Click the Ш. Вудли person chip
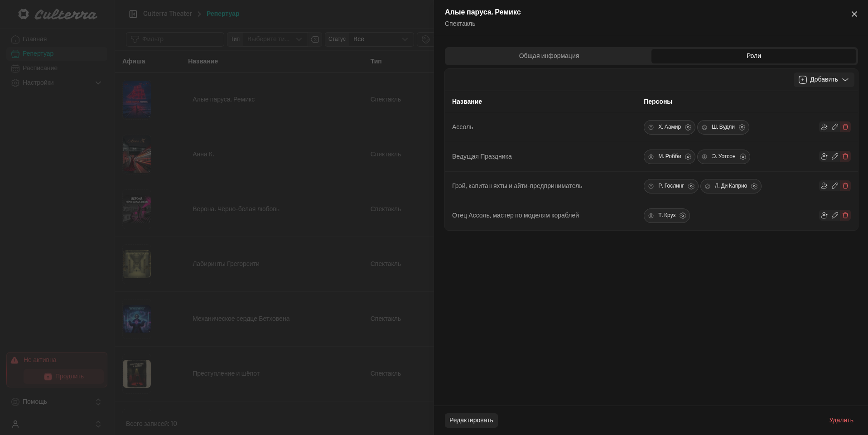This screenshot has width=868, height=435. coord(723,127)
